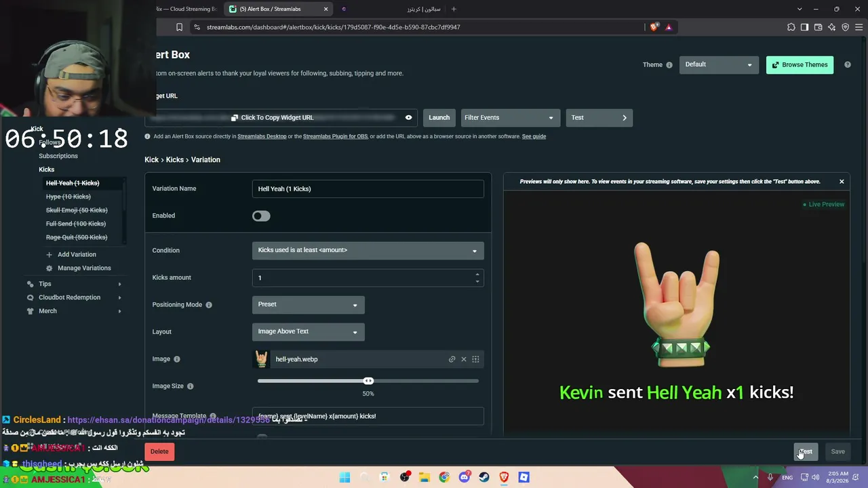Screen dimensions: 868x488
Task: Close the Alert Box / Streamlabs tab
Action: pyautogui.click(x=325, y=9)
